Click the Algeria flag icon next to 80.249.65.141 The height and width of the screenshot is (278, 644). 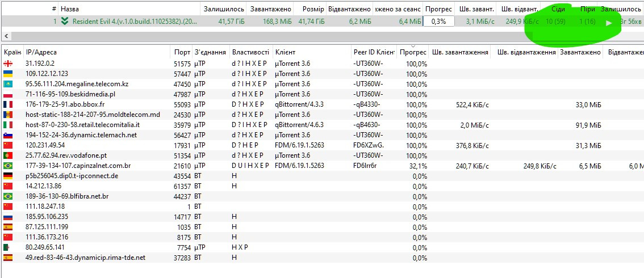pyautogui.click(x=8, y=247)
